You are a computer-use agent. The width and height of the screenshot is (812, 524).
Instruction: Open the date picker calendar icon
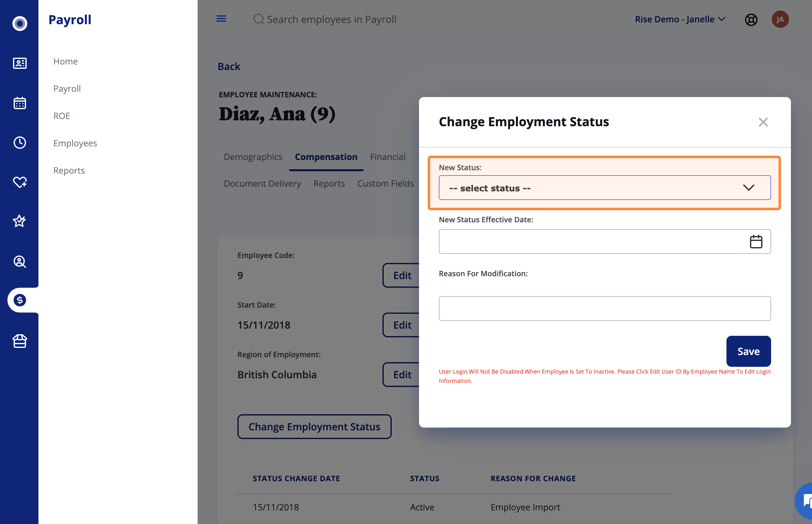tap(756, 242)
